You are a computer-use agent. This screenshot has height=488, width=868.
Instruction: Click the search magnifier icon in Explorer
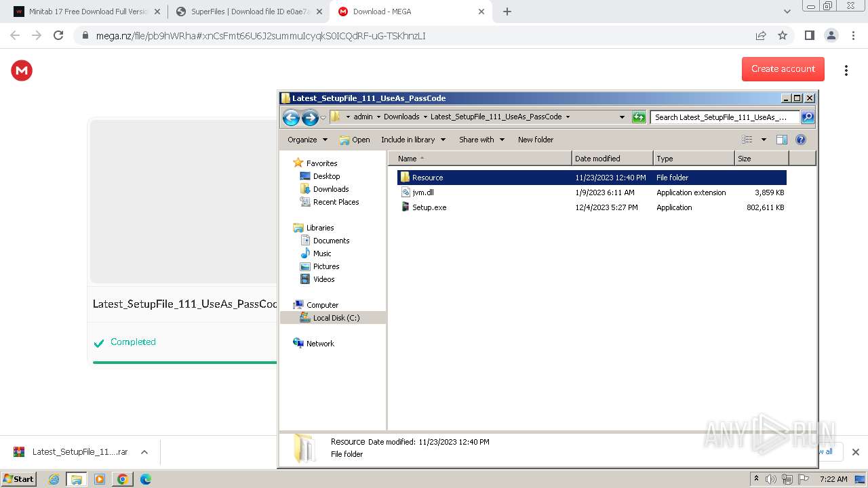click(x=808, y=117)
